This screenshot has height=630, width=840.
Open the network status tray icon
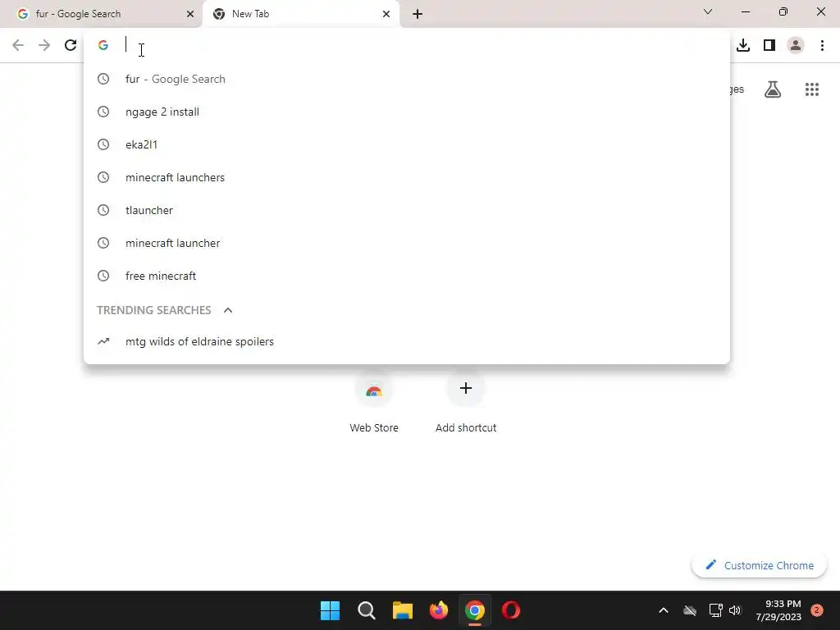pyautogui.click(x=715, y=610)
